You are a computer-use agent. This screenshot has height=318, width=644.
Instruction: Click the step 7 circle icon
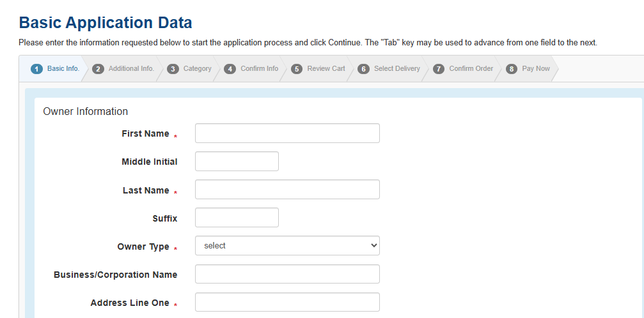tap(439, 69)
